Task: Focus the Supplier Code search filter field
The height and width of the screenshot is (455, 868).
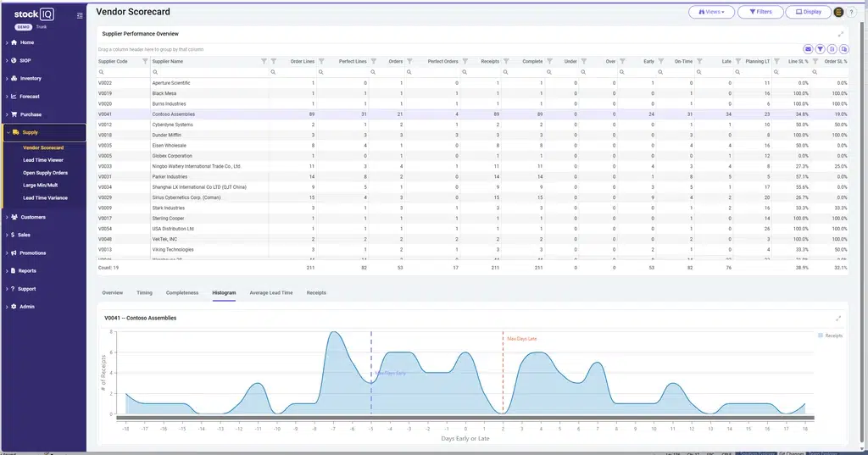Action: click(x=124, y=72)
